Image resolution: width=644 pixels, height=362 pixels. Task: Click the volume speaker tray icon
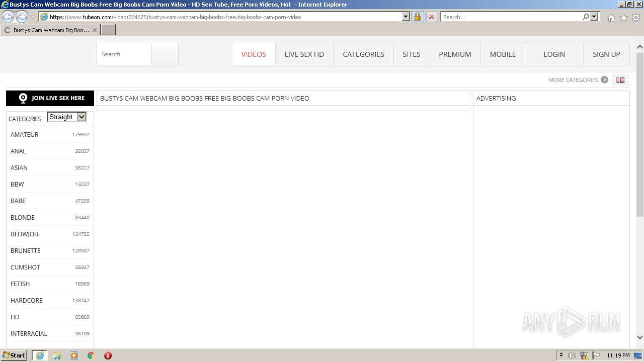click(x=572, y=355)
